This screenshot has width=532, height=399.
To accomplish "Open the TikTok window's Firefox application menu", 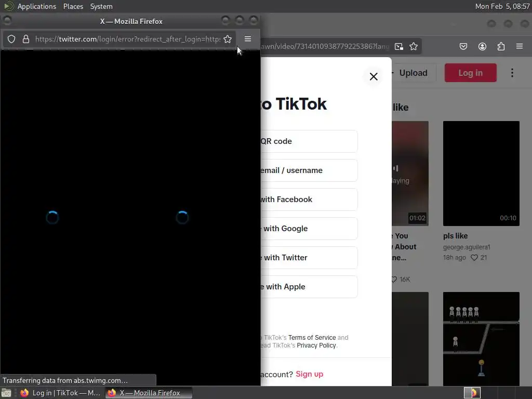I will click(x=520, y=46).
